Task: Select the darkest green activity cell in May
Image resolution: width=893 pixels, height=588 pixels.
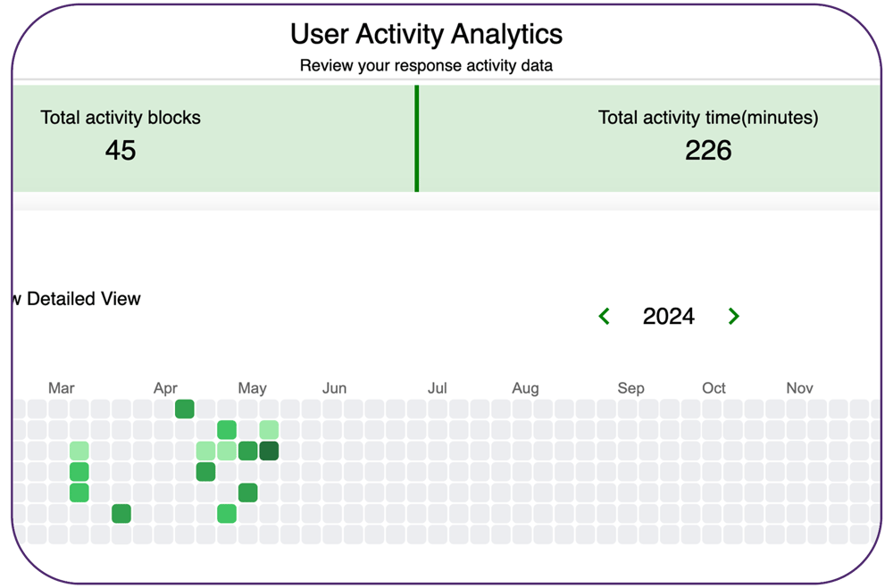Action: click(x=269, y=451)
